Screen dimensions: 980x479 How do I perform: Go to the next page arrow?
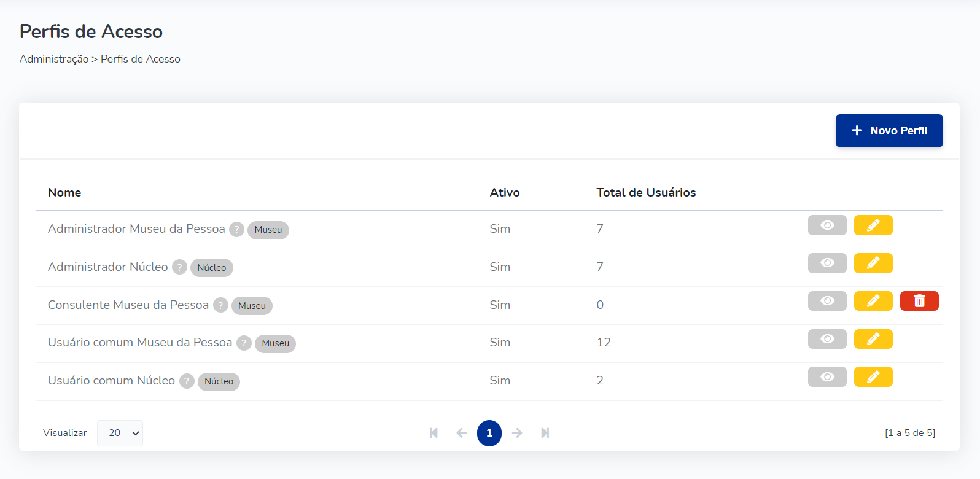(x=517, y=433)
